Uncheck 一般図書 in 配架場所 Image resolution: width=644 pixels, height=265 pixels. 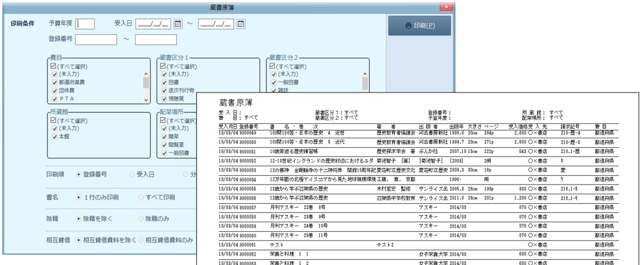(x=164, y=153)
